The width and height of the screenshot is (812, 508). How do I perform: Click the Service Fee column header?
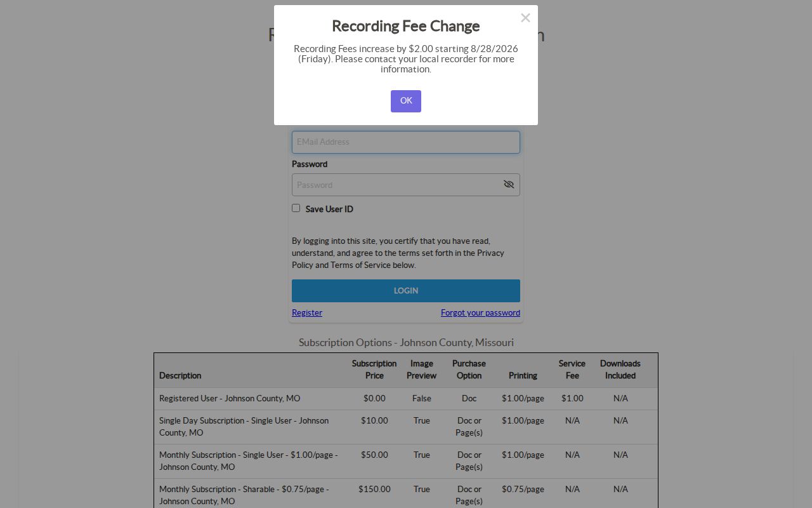click(x=572, y=370)
